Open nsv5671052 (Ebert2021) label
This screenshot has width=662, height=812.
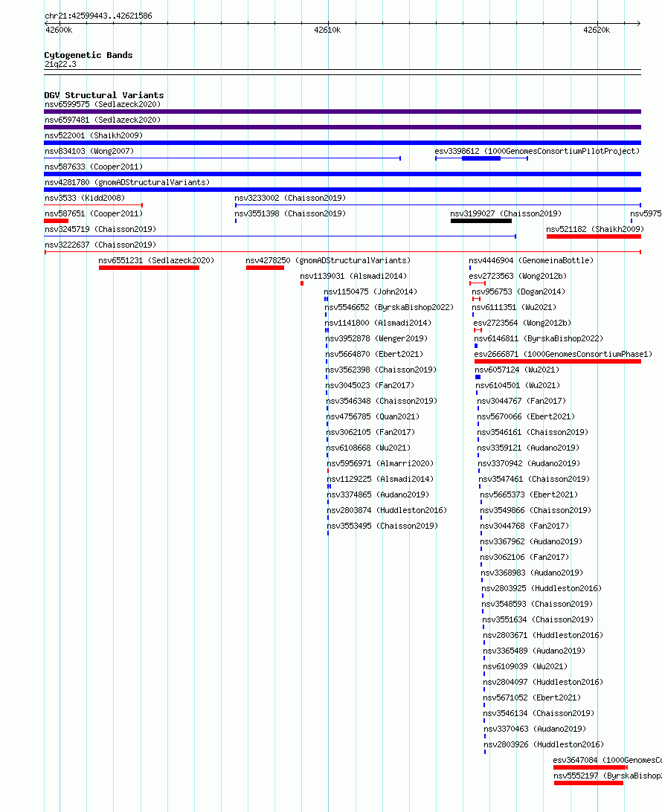(533, 697)
